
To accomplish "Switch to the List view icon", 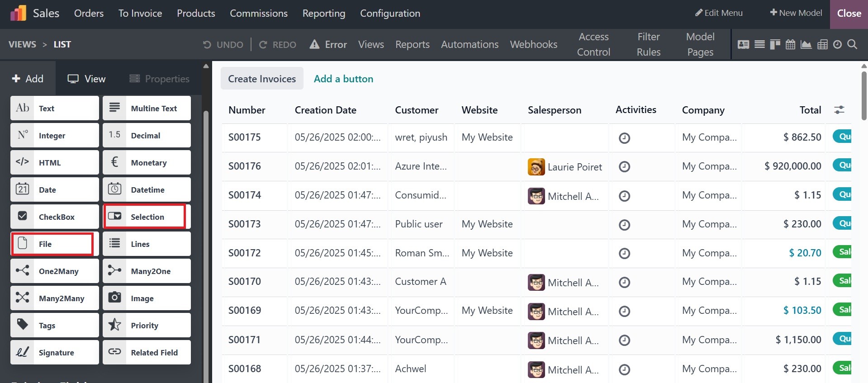I will click(x=760, y=44).
